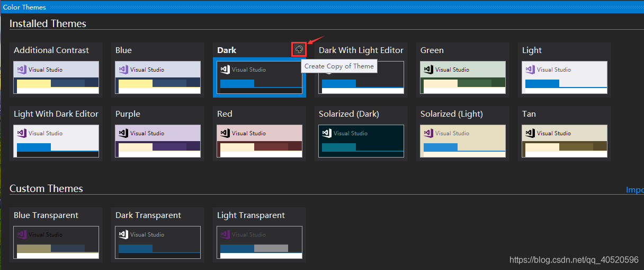Click the bold "Dark" theme title

[227, 50]
